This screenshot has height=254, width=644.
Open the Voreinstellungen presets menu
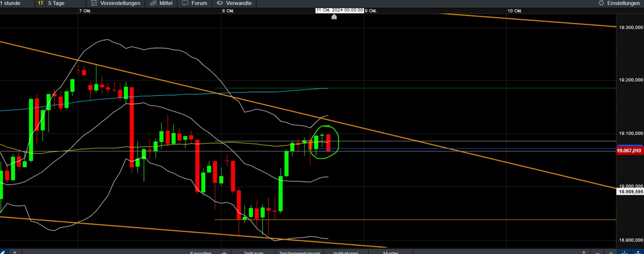116,3
